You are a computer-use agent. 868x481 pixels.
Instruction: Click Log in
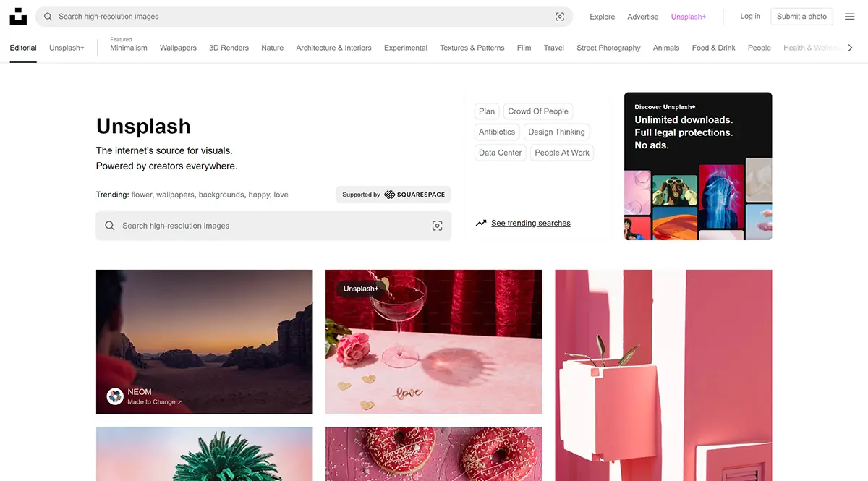(750, 16)
